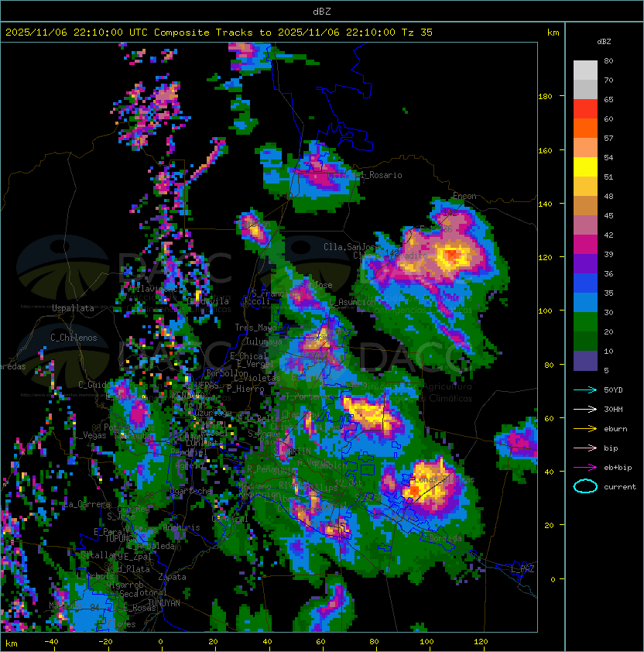644x652 pixels.
Task: Click the '50YD' legend label
Action: pos(613,389)
